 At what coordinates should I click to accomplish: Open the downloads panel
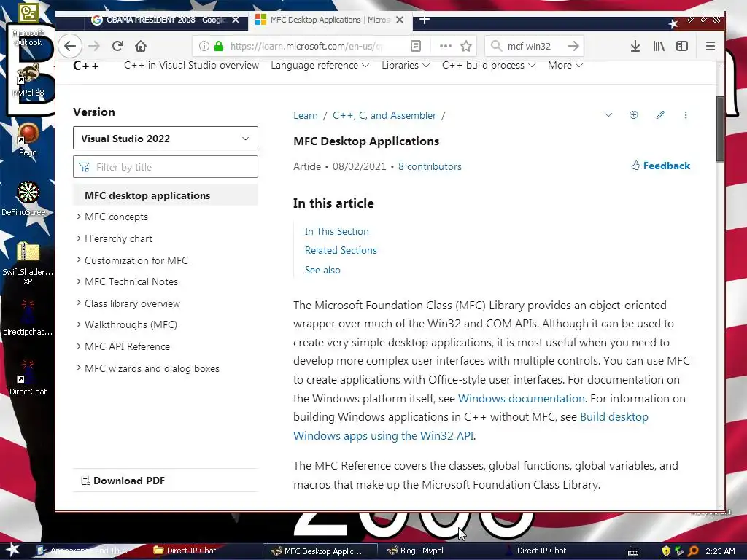pos(635,46)
